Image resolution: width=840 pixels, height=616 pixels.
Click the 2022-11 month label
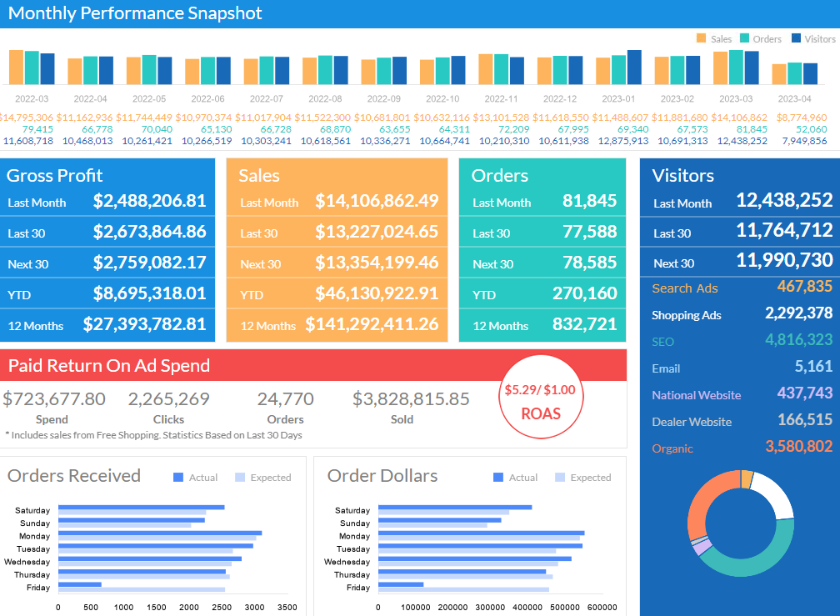click(501, 99)
